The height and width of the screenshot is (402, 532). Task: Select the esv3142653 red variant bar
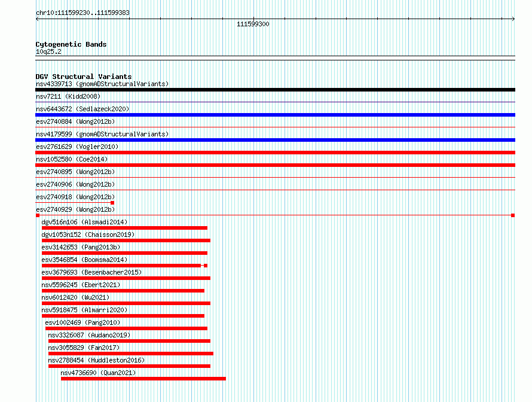(x=124, y=253)
